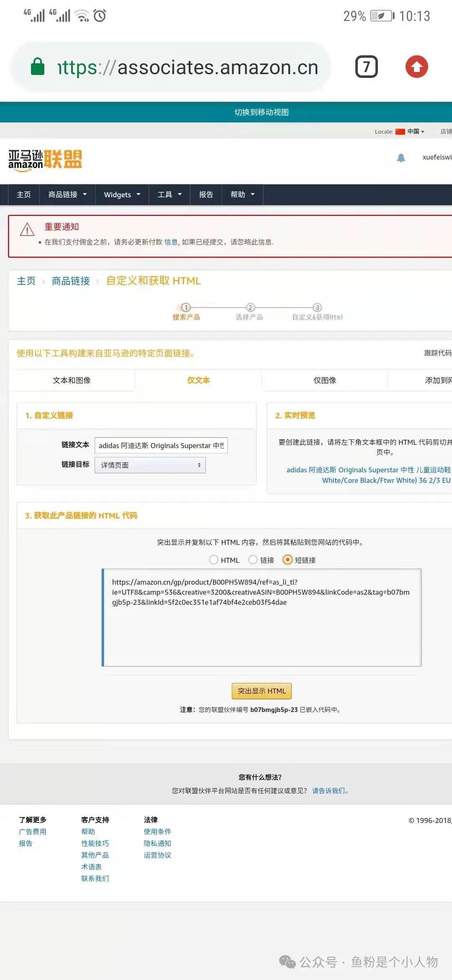452x980 pixels.
Task: Click the warning triangle in the notice box
Action: 27,229
